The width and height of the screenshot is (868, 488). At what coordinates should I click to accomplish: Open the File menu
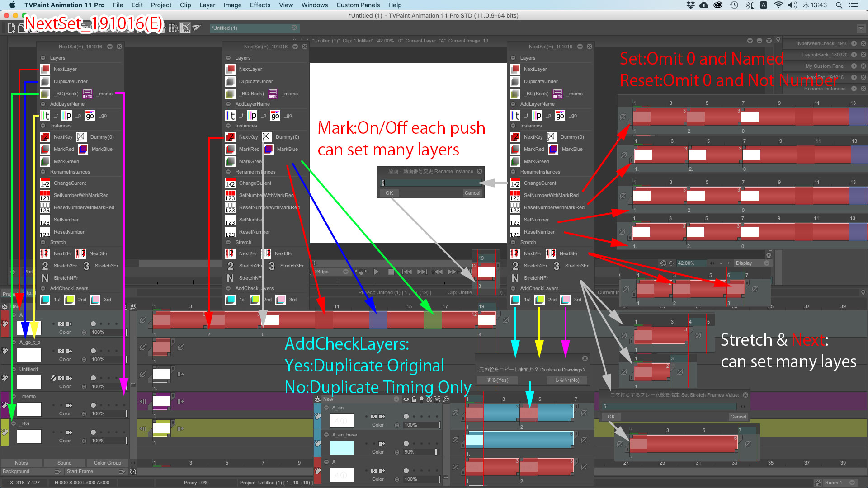click(x=118, y=5)
